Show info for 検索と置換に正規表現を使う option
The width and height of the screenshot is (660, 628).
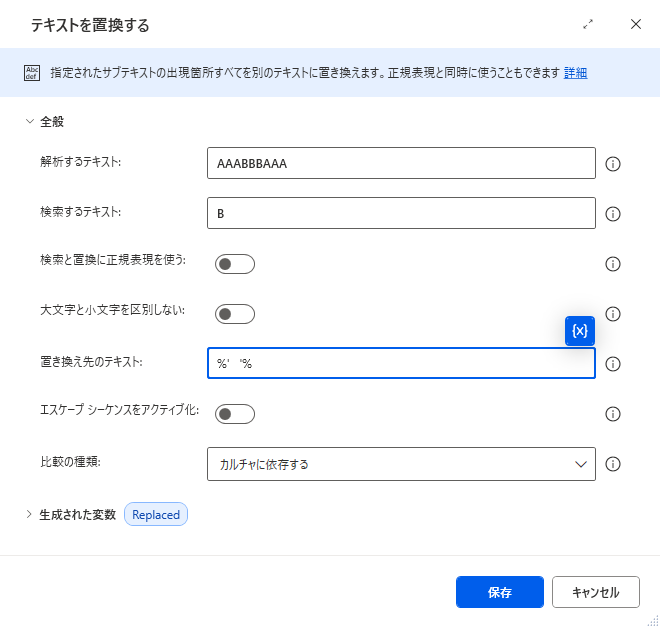pyautogui.click(x=612, y=264)
